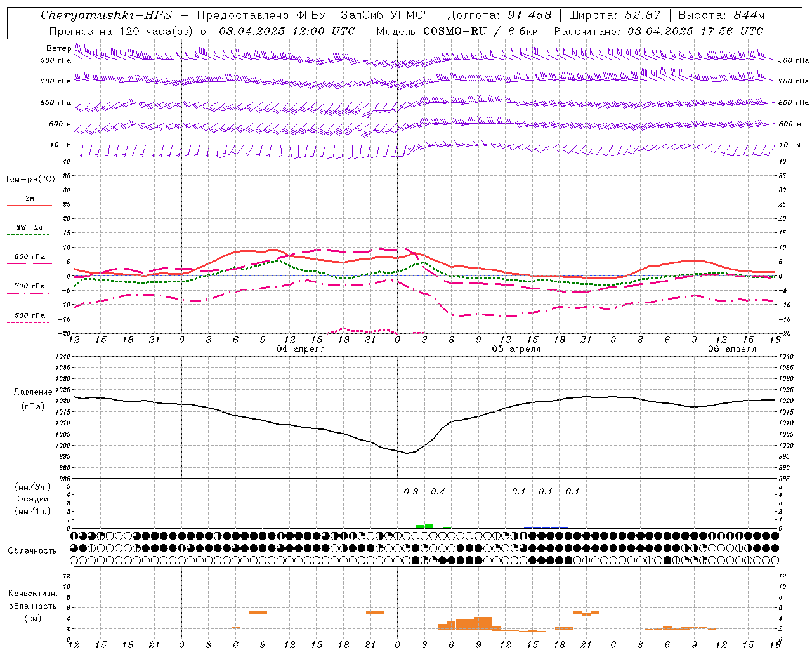Click the dash-dot line sample under 700 гПа legend

(x=28, y=293)
